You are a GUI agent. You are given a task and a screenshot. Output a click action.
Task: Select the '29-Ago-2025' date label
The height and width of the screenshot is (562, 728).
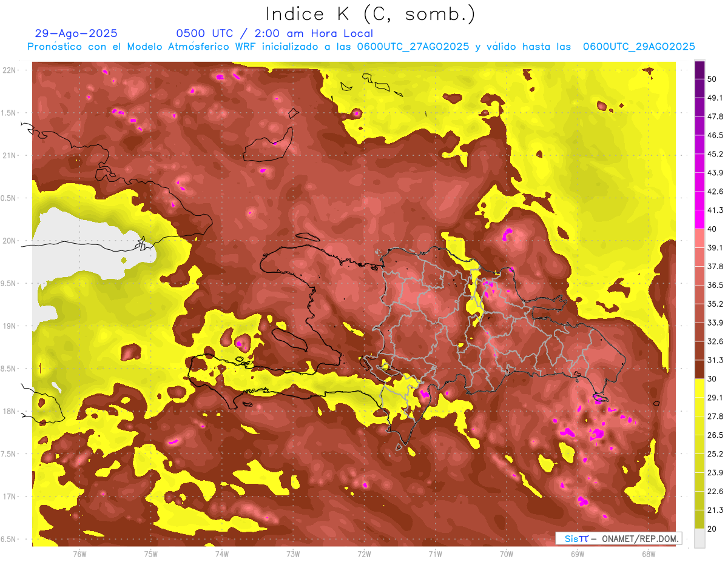click(76, 33)
